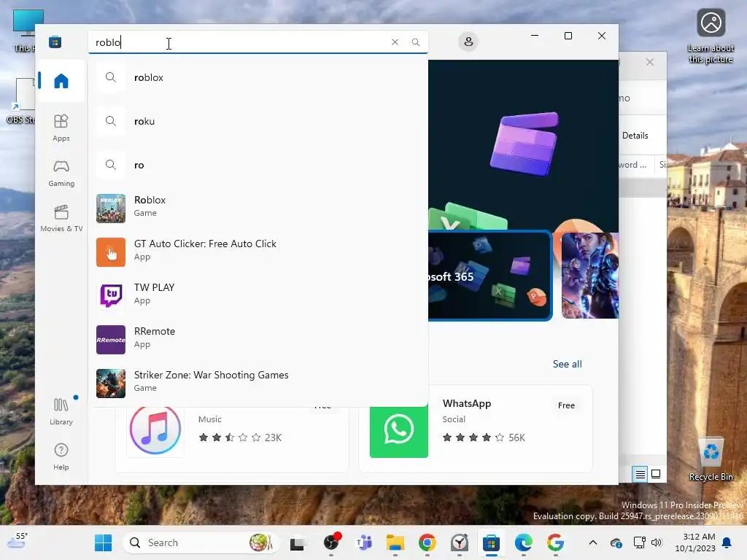
Task: Open the Recycle Bin desktop icon
Action: click(711, 460)
